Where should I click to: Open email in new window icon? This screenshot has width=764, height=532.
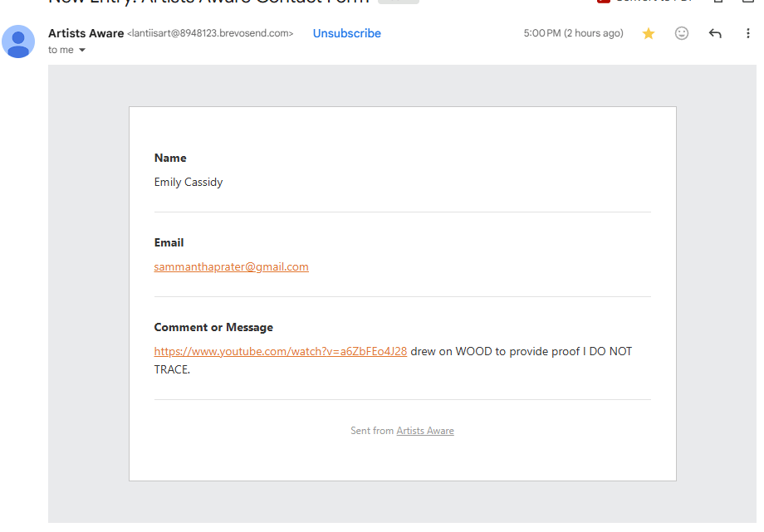749,2
